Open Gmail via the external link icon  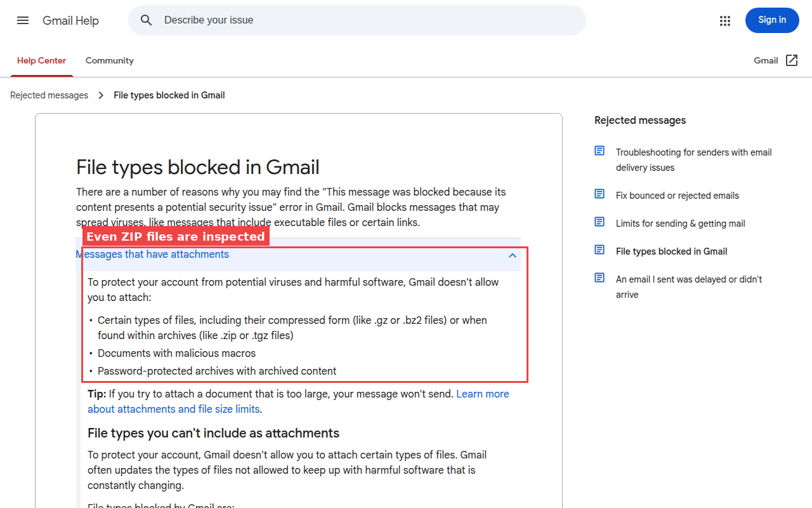(x=792, y=60)
